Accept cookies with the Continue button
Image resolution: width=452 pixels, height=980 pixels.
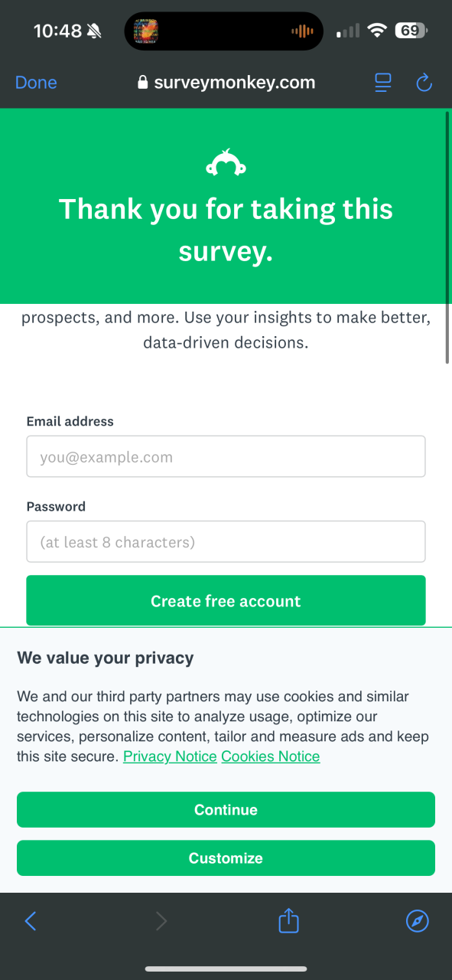(226, 809)
